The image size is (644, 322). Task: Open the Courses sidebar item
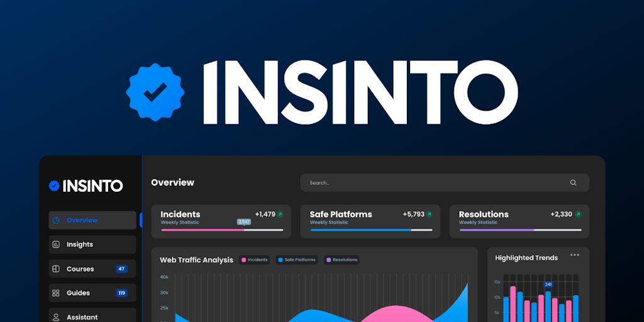pyautogui.click(x=92, y=269)
